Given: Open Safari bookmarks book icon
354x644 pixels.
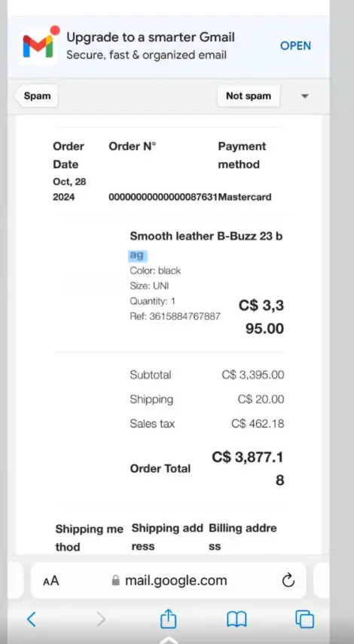Looking at the screenshot, I should pos(237,618).
